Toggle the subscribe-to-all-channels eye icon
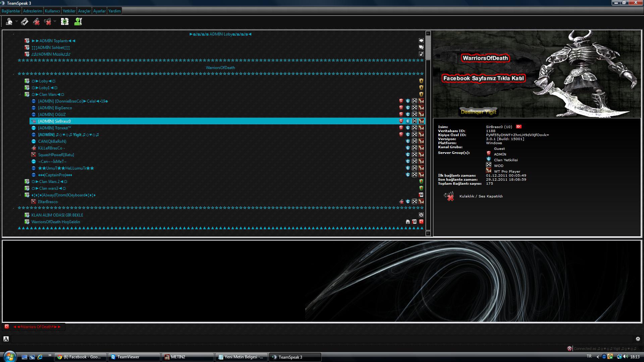The image size is (644, 362). 65,22
